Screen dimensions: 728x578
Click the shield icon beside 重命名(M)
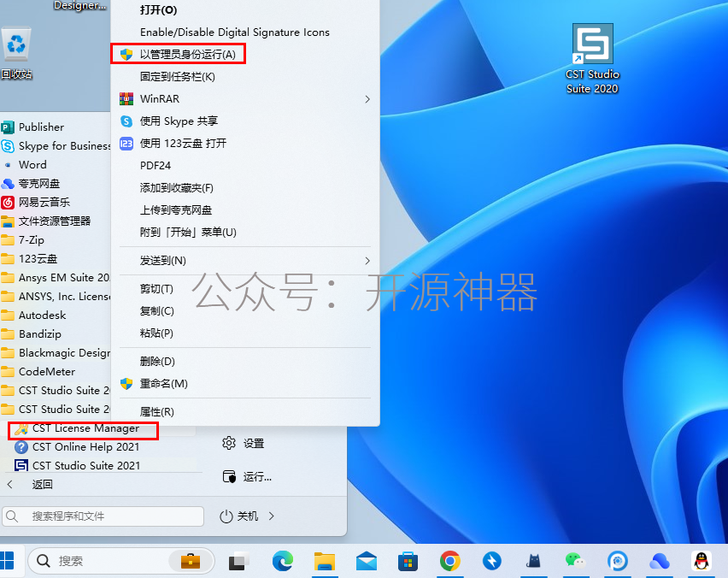click(x=126, y=384)
